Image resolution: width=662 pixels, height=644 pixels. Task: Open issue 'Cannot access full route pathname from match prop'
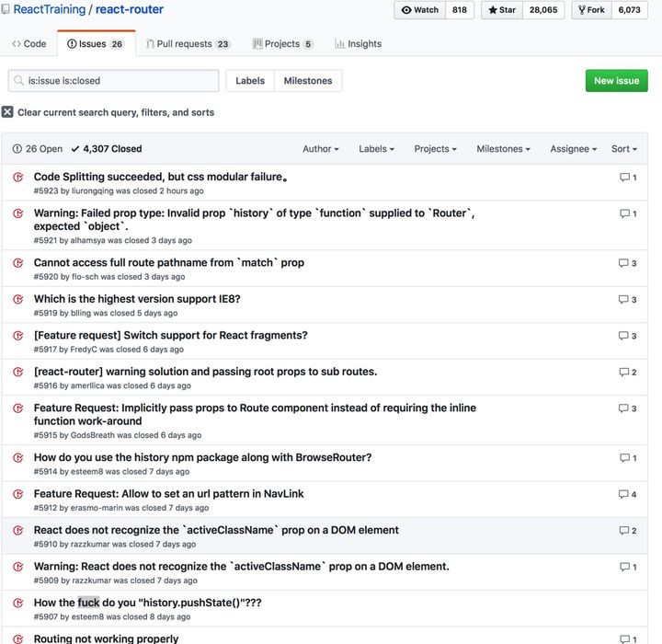tap(169, 262)
